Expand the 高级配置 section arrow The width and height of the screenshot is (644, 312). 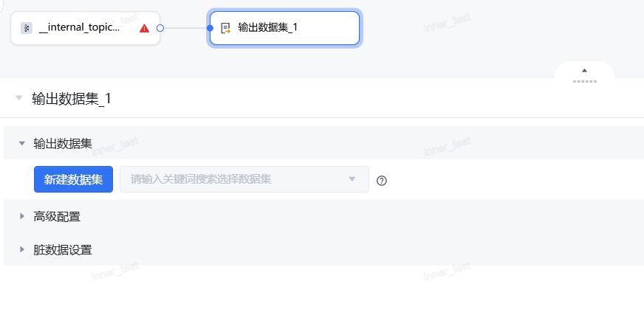(x=22, y=216)
